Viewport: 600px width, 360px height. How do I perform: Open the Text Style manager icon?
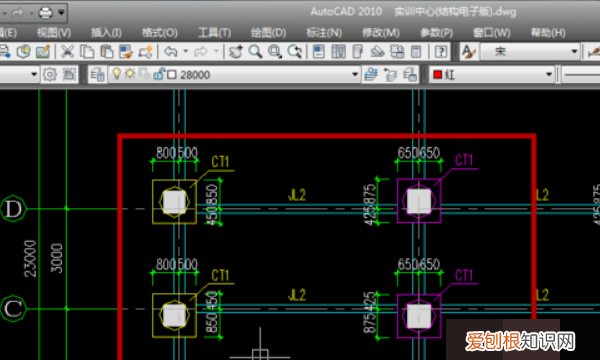(468, 51)
